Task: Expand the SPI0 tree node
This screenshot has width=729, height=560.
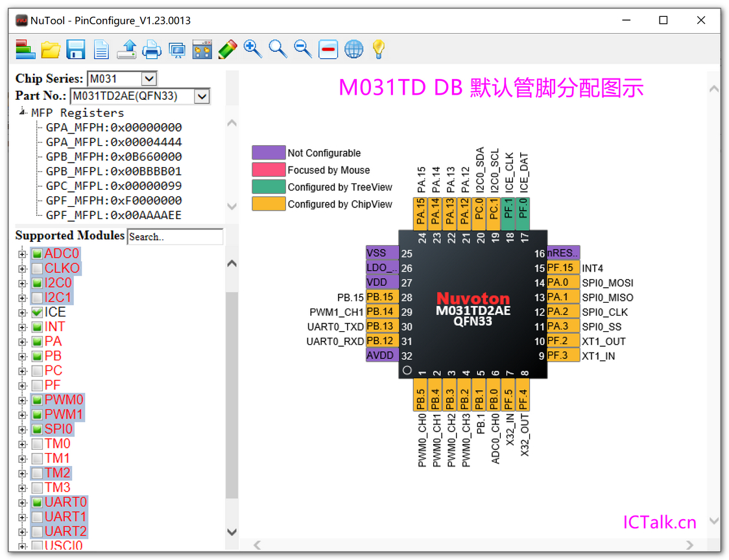Action: (23, 429)
